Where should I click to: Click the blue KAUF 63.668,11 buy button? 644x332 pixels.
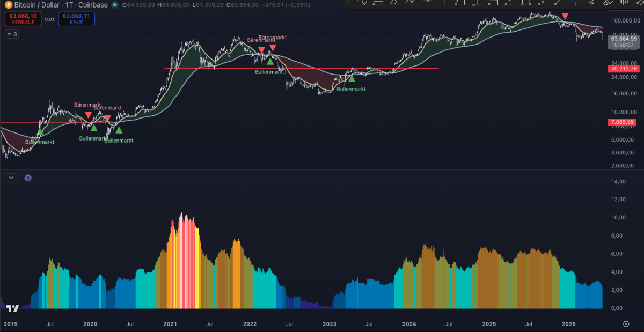click(78, 19)
